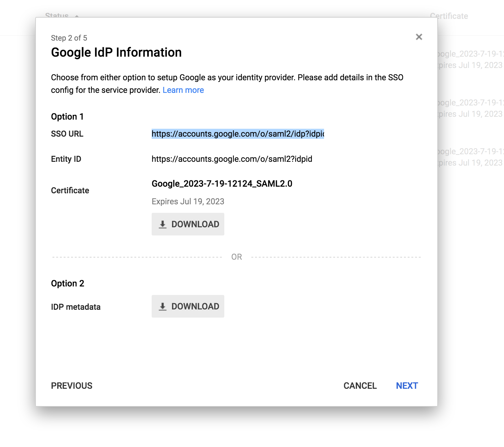Click the Entity ID URL text
504x447 pixels.
pos(231,159)
